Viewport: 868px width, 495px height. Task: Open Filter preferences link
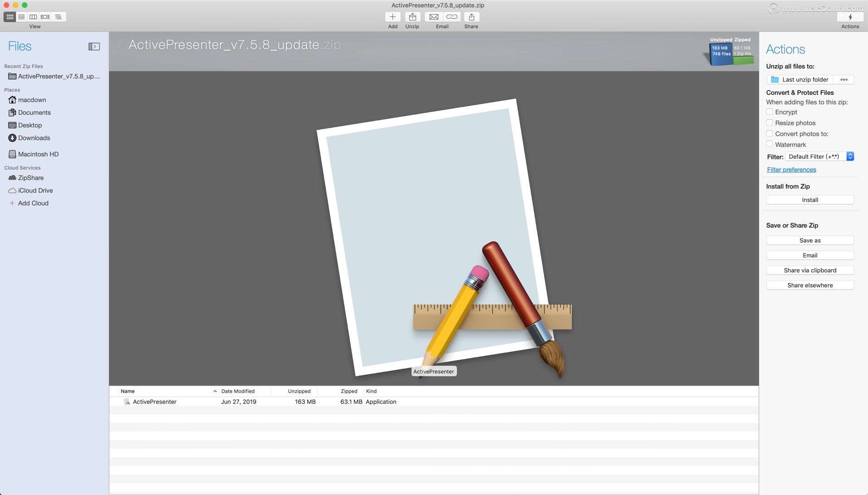click(x=791, y=170)
